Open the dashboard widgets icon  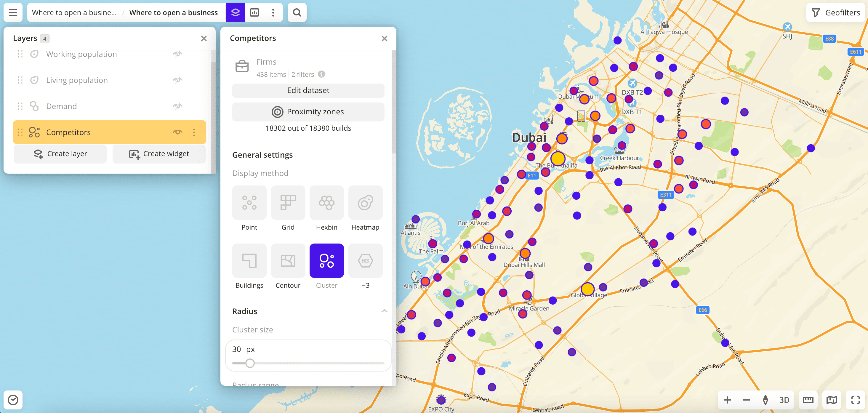click(254, 12)
